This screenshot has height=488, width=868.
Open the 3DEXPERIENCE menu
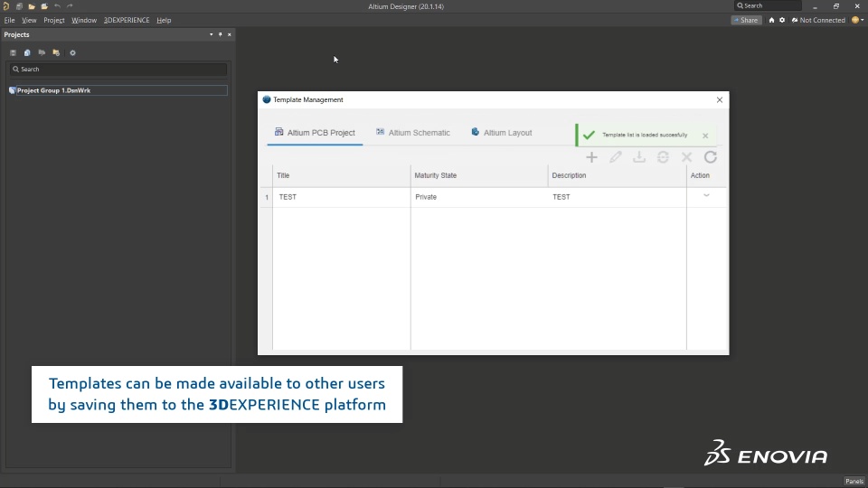[127, 20]
